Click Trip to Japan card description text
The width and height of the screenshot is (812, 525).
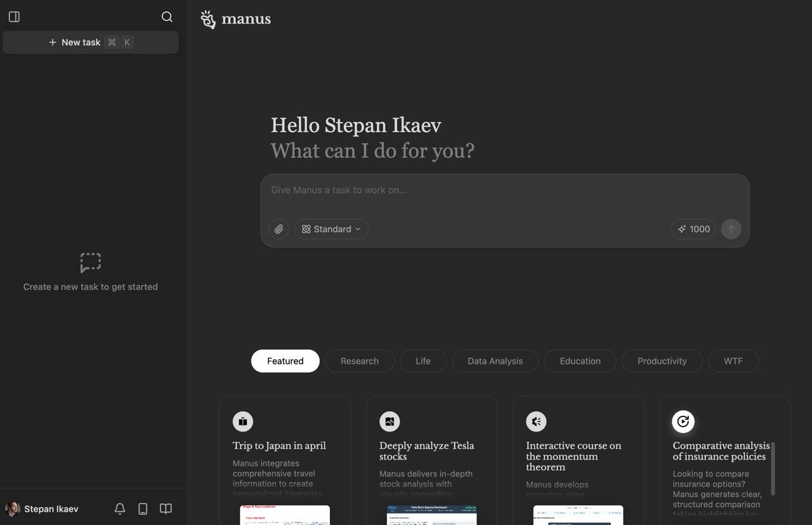coord(278,479)
